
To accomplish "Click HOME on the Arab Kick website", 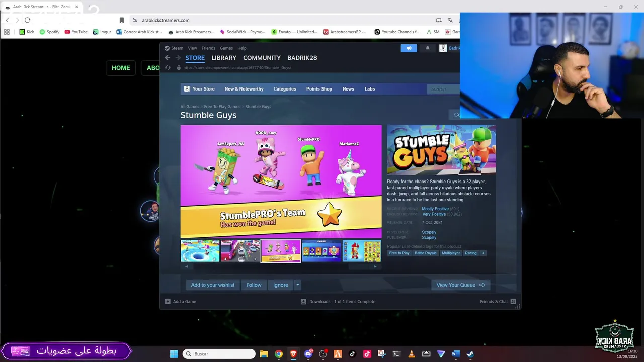I will (x=121, y=68).
